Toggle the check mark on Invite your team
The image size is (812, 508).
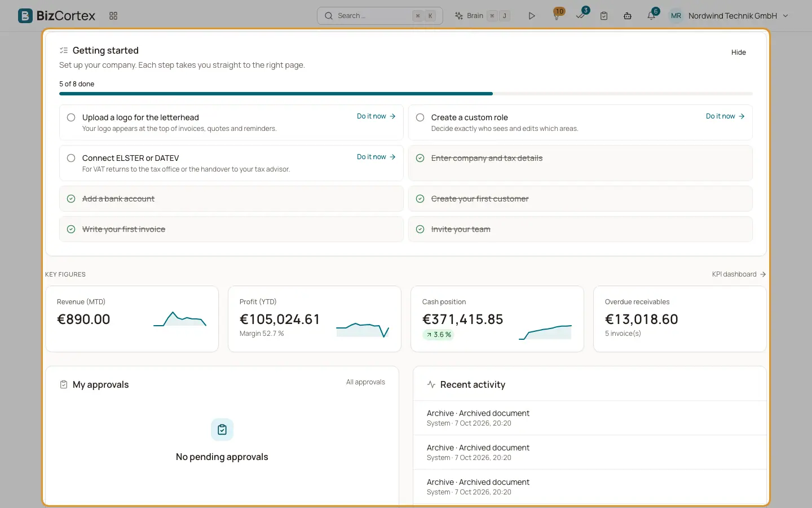point(420,229)
